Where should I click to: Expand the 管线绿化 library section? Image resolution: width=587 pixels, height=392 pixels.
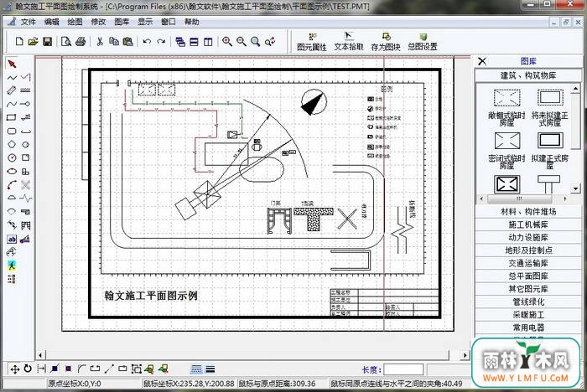click(x=528, y=302)
